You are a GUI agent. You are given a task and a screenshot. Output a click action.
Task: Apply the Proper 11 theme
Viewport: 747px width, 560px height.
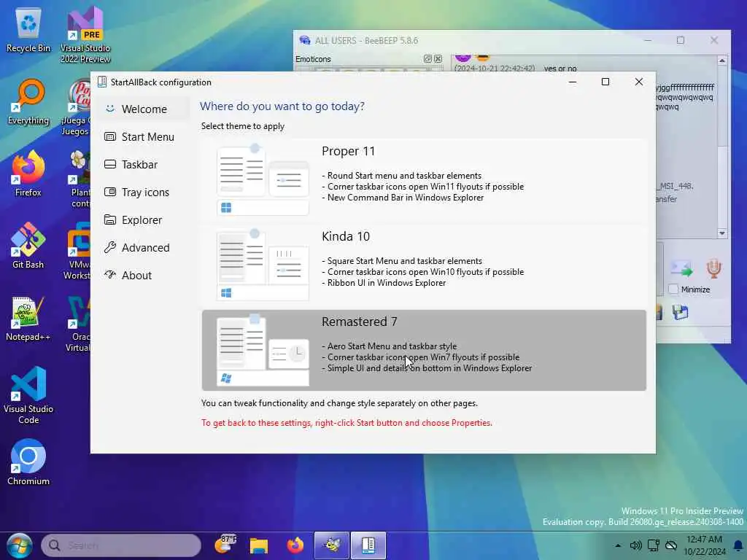(x=424, y=179)
